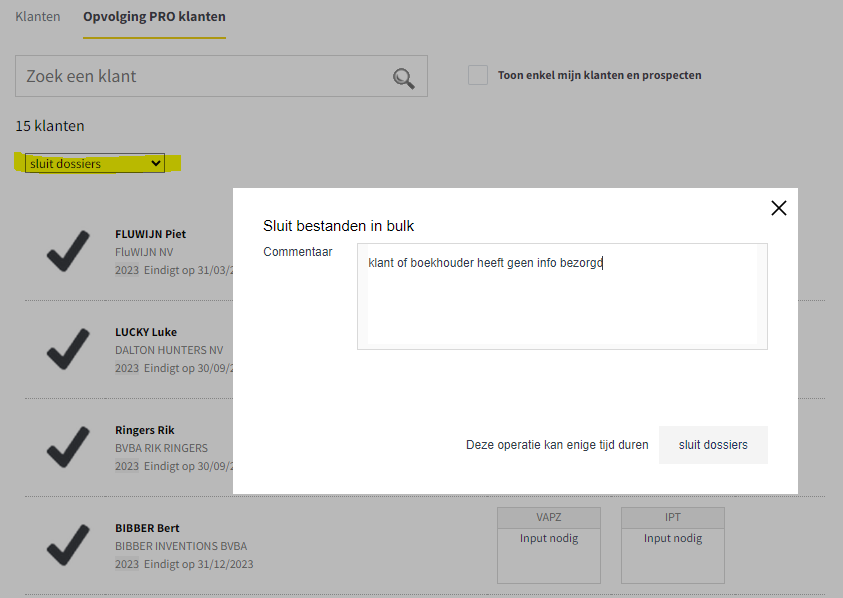Open the IPT box for BIBBER Bert
843x598 pixels.
[673, 545]
